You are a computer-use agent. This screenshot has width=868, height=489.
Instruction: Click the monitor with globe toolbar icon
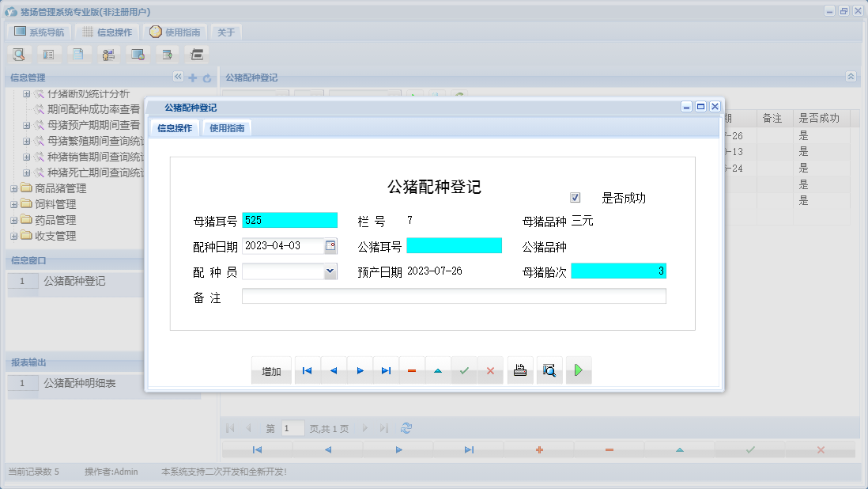click(138, 54)
